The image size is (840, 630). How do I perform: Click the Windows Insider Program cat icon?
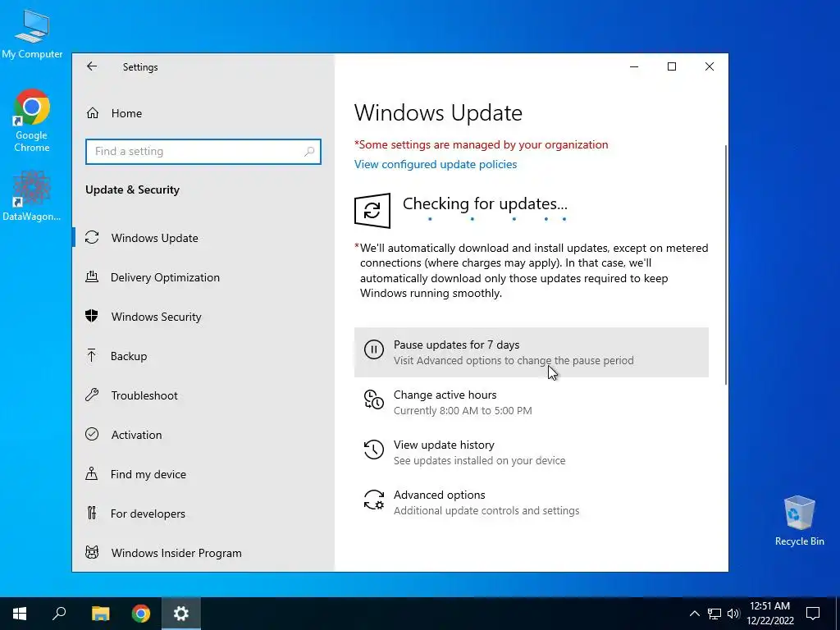[92, 552]
